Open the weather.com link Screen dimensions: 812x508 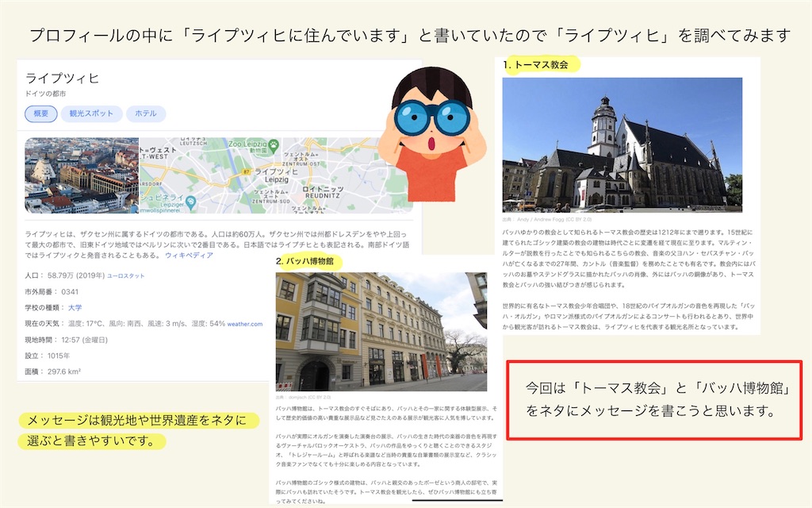[x=245, y=324]
